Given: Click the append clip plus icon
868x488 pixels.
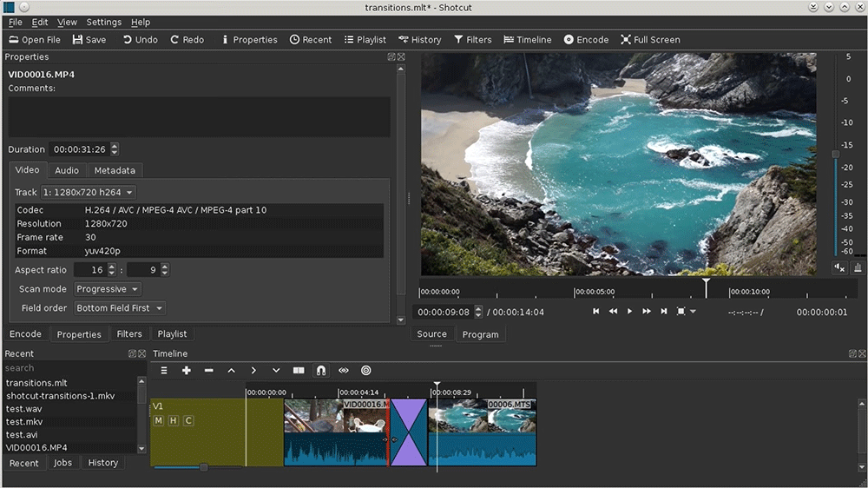Looking at the screenshot, I should 186,370.
